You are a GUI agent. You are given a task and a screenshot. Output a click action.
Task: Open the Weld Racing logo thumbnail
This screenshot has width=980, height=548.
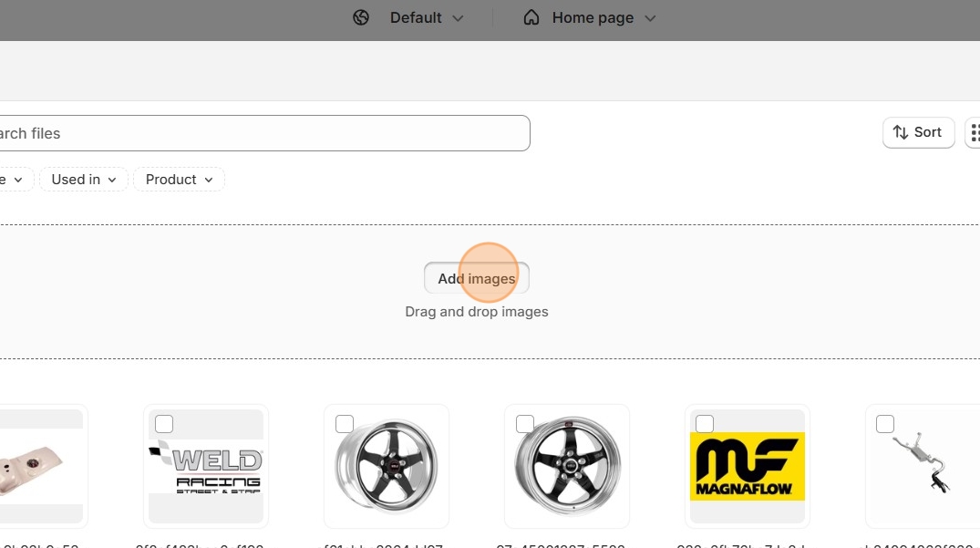click(x=206, y=466)
